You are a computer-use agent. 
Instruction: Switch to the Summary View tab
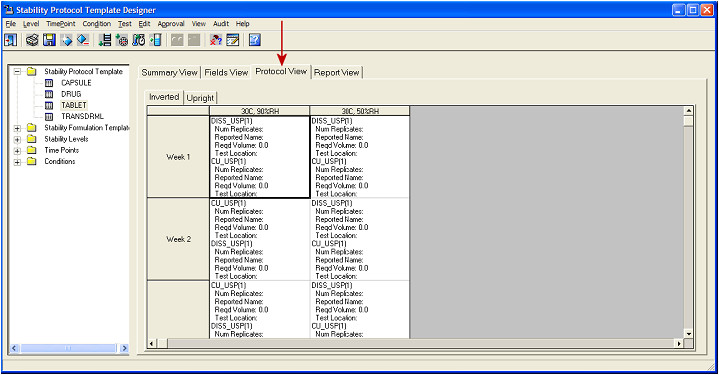point(169,72)
